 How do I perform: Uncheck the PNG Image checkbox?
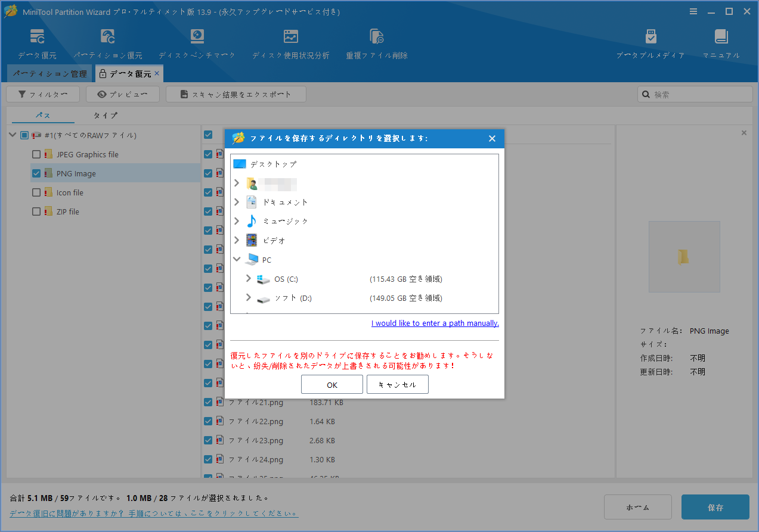(x=36, y=173)
